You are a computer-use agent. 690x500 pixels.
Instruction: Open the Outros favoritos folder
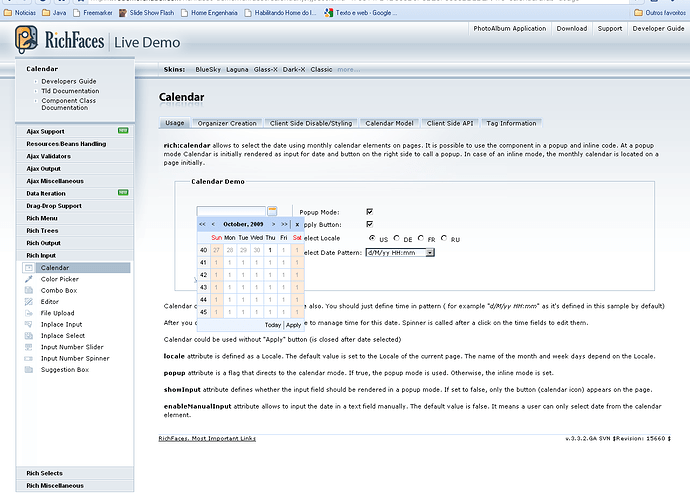pyautogui.click(x=660, y=13)
